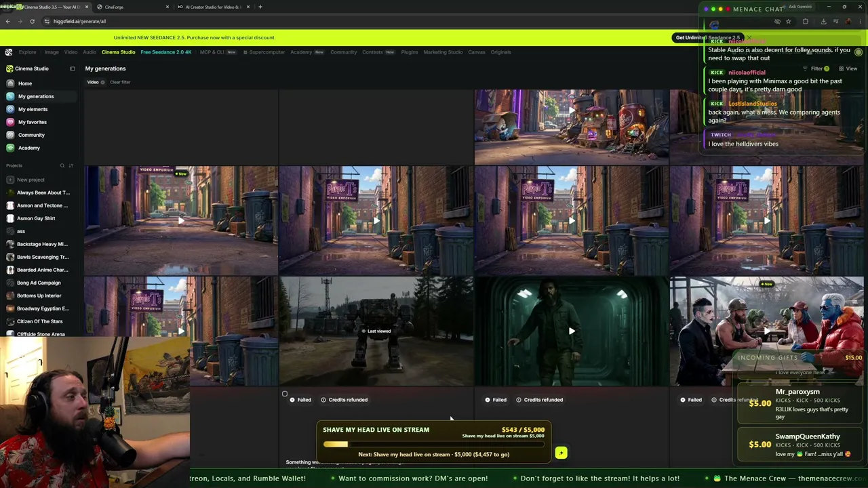Open the Backstage Heavy Mi... project
Image resolution: width=868 pixels, height=488 pixels.
[x=42, y=244]
